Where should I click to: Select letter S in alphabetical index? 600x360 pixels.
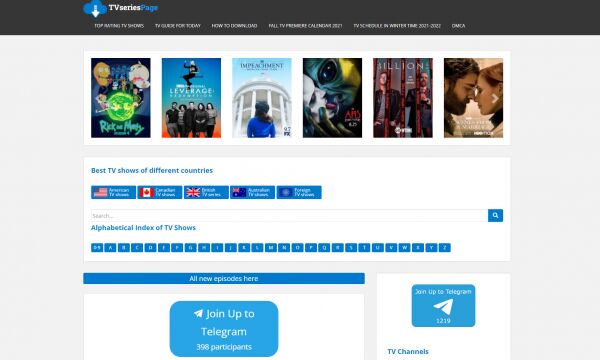351,248
